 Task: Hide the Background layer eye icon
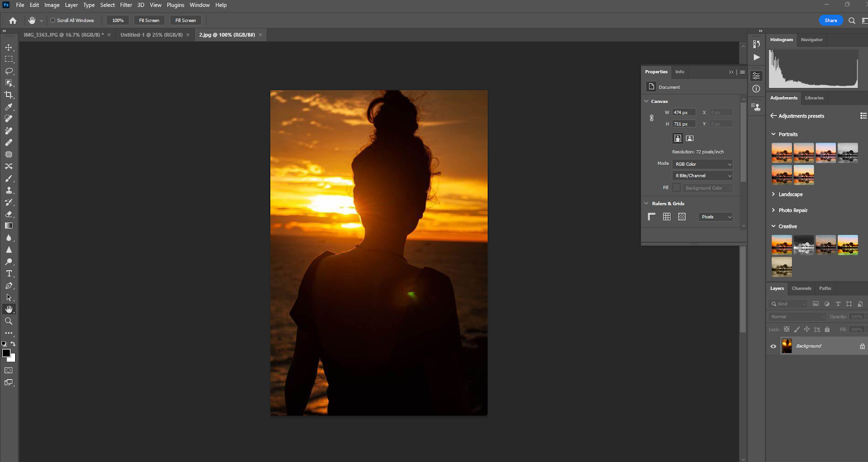coord(774,346)
